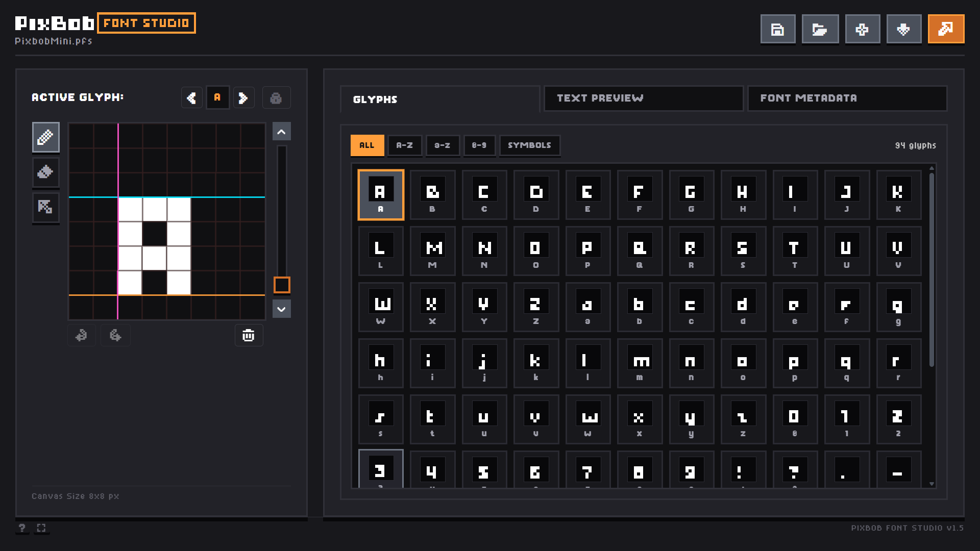The image size is (980, 551).
Task: Click the glyph grid scroll down arrow
Action: tap(932, 484)
